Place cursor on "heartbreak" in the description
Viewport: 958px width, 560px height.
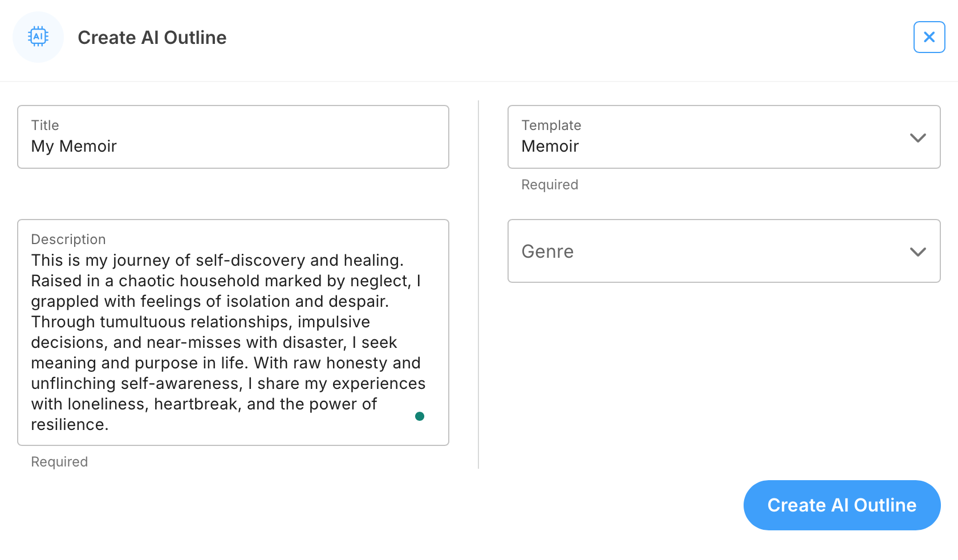197,404
